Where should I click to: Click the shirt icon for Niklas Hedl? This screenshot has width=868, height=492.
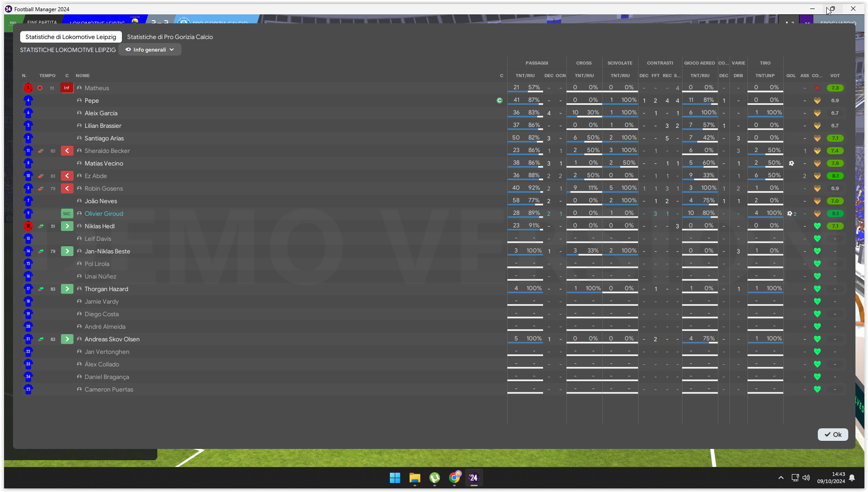pos(28,226)
